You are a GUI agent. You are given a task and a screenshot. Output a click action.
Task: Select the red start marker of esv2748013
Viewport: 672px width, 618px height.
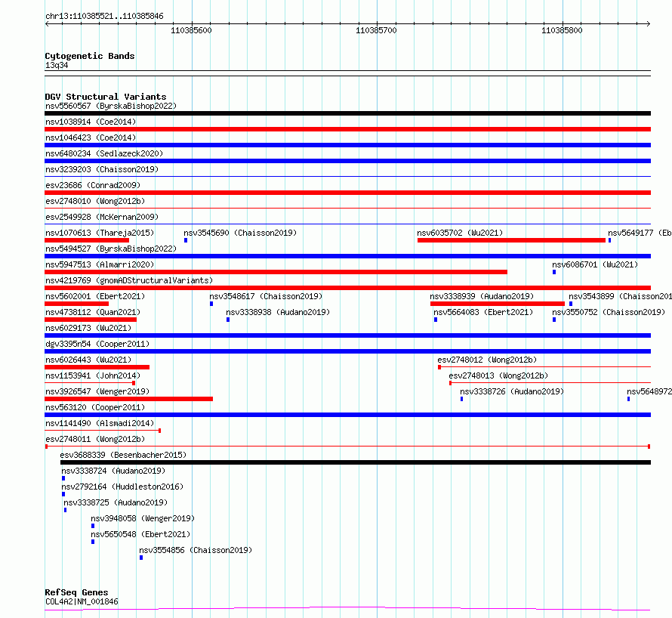(x=450, y=383)
